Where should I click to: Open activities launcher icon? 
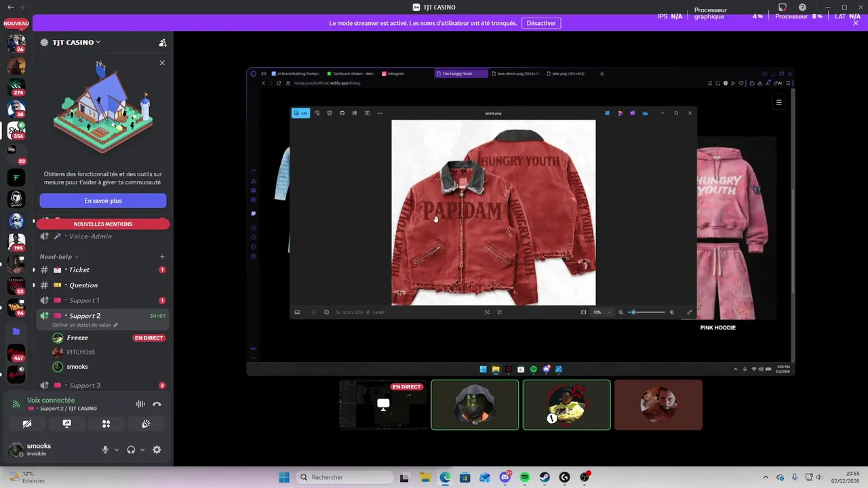[106, 424]
